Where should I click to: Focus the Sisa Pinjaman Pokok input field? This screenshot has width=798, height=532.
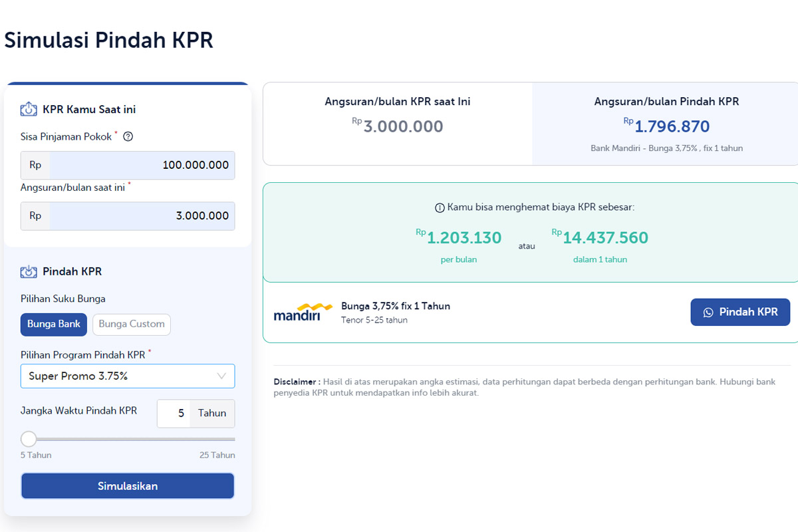pyautogui.click(x=142, y=166)
